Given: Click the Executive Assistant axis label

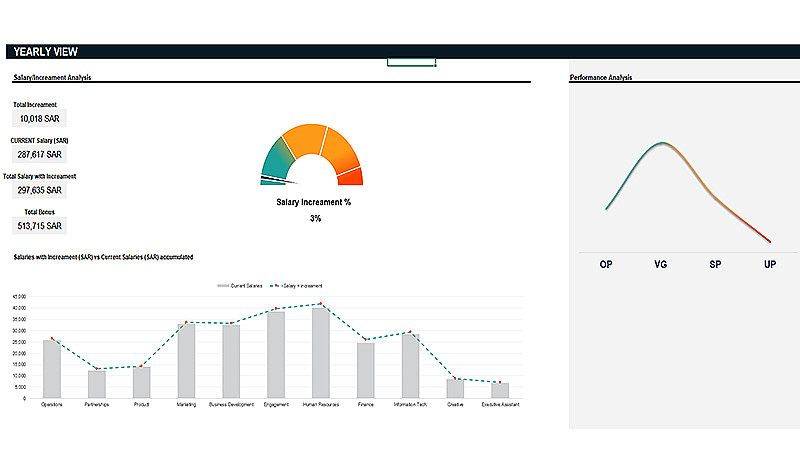Looking at the screenshot, I should coord(500,404).
